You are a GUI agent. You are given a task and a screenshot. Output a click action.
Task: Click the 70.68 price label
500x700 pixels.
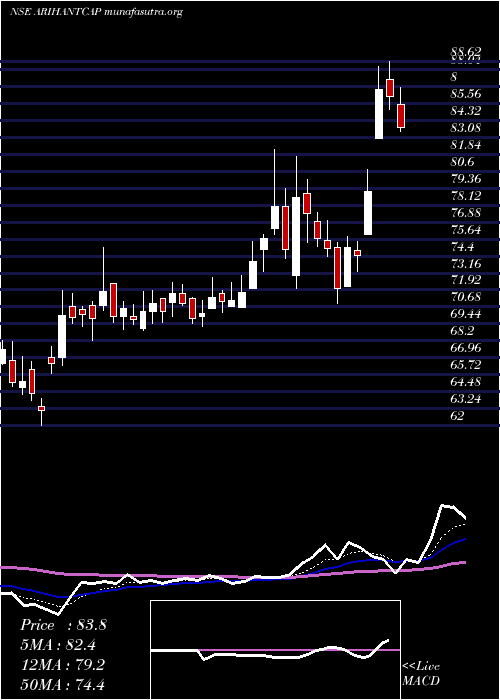466,297
